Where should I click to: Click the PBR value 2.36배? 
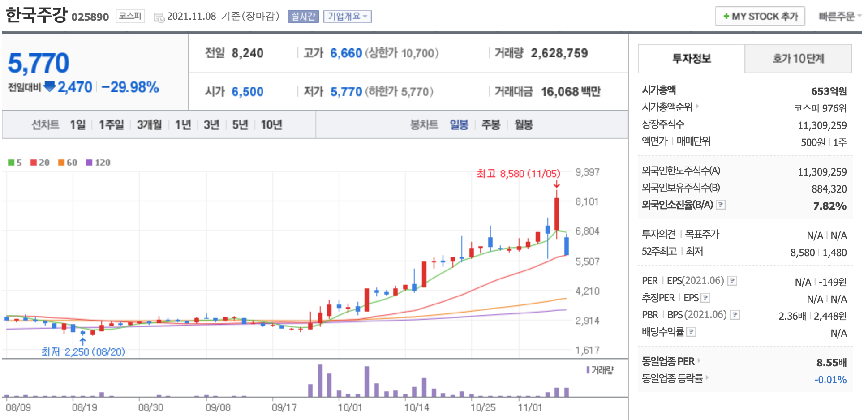pyautogui.click(x=792, y=316)
